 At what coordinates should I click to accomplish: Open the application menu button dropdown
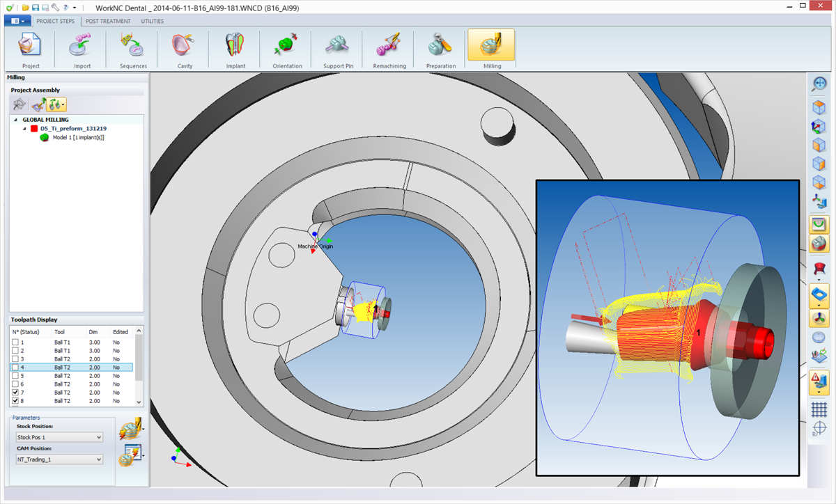point(18,21)
